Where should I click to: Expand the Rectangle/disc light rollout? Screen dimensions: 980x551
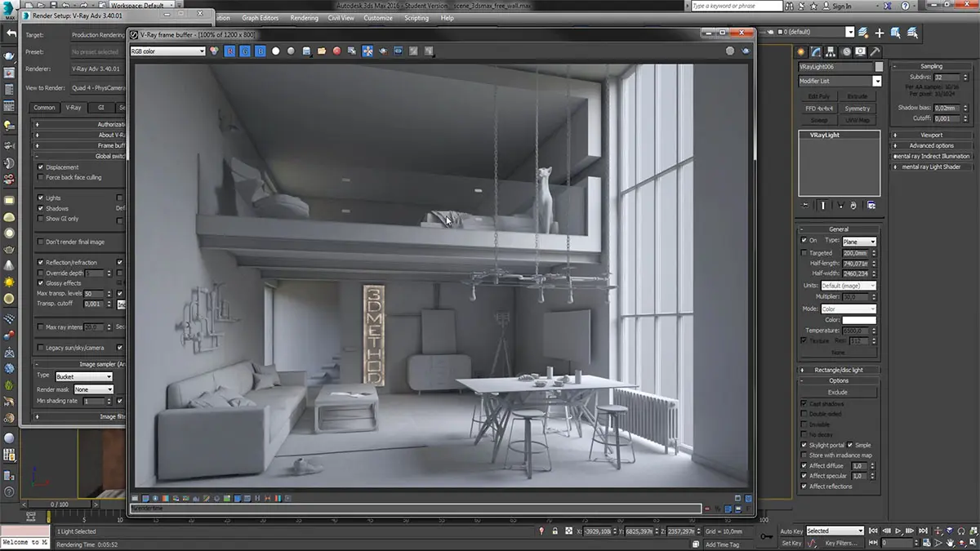click(840, 370)
